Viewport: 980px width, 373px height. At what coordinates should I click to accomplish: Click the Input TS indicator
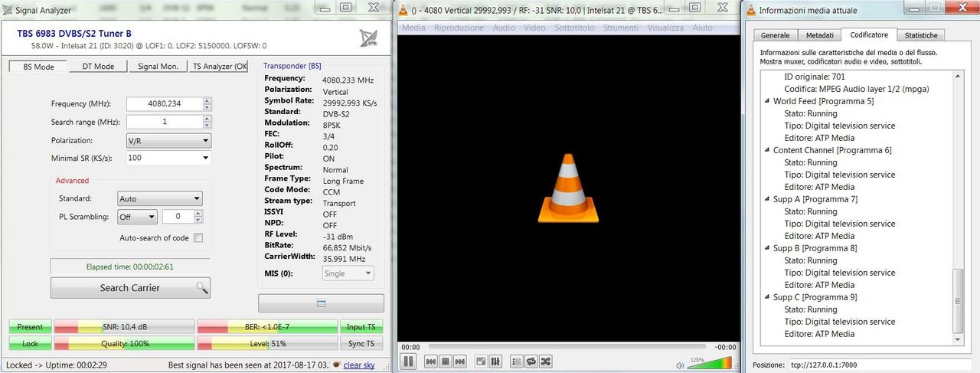pos(361,327)
